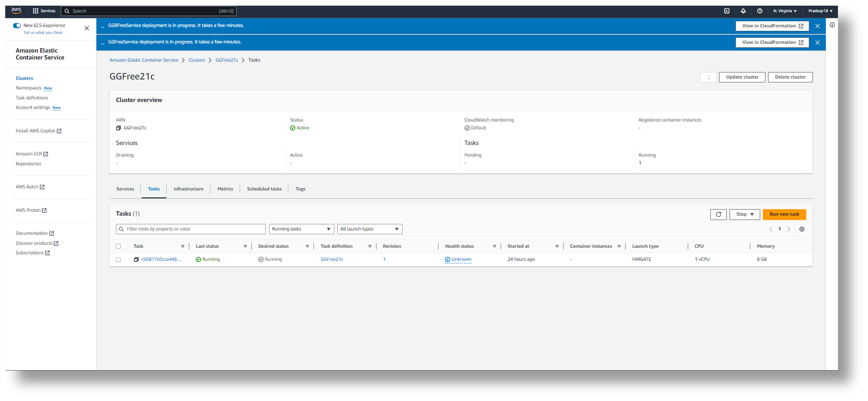Close the New ECS Experience sidebar panel
Viewport: 868px width, 401px height.
coord(87,28)
